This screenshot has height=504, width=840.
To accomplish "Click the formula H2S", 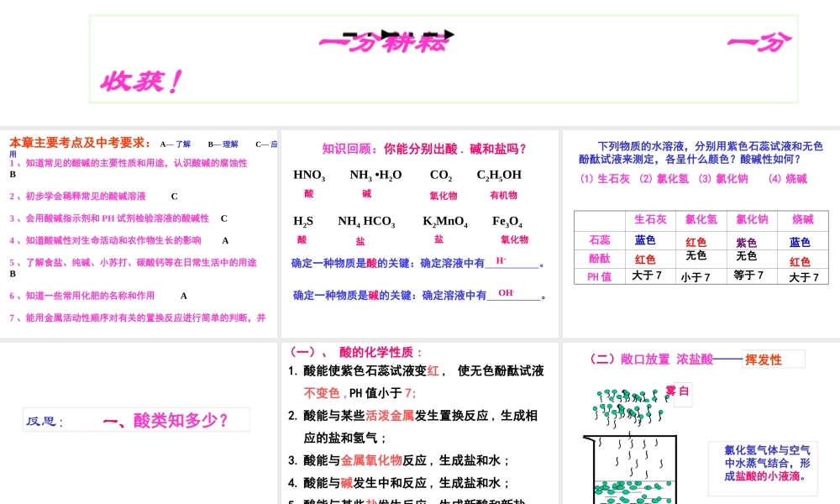I will 303,221.
